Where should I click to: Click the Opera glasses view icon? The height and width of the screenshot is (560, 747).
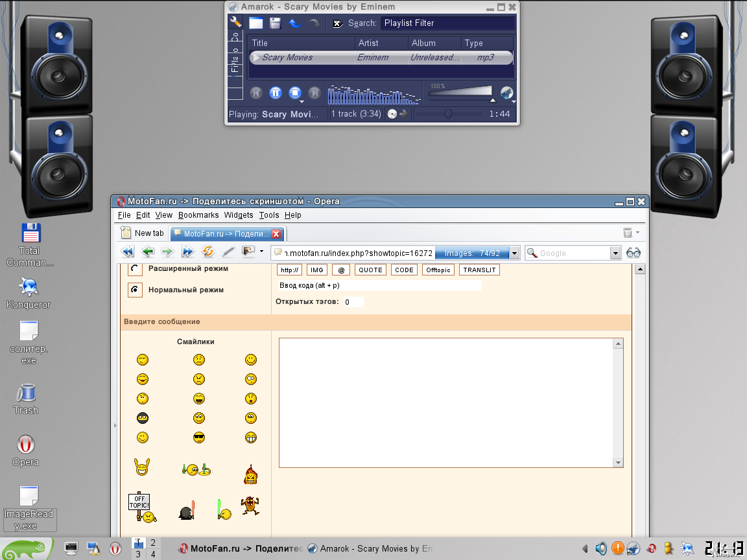coord(633,253)
